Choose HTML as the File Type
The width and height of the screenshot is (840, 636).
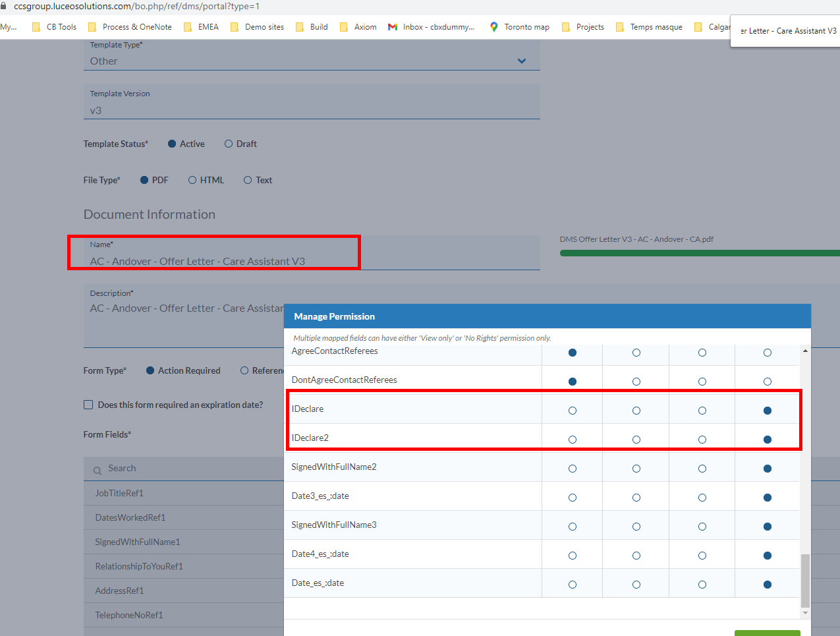click(192, 180)
